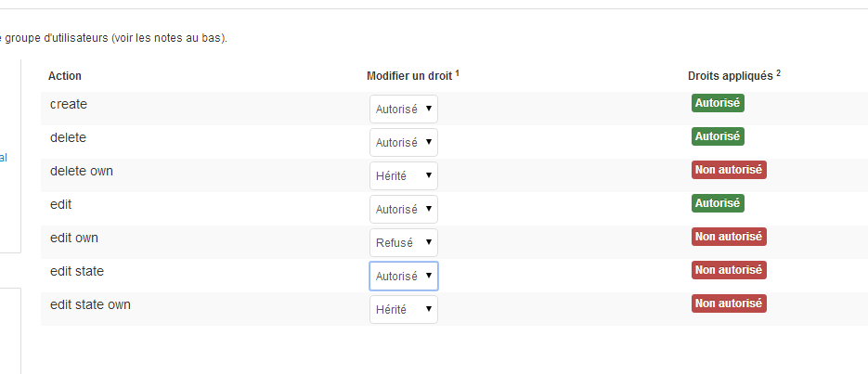Click the edit state own action label

(x=90, y=304)
